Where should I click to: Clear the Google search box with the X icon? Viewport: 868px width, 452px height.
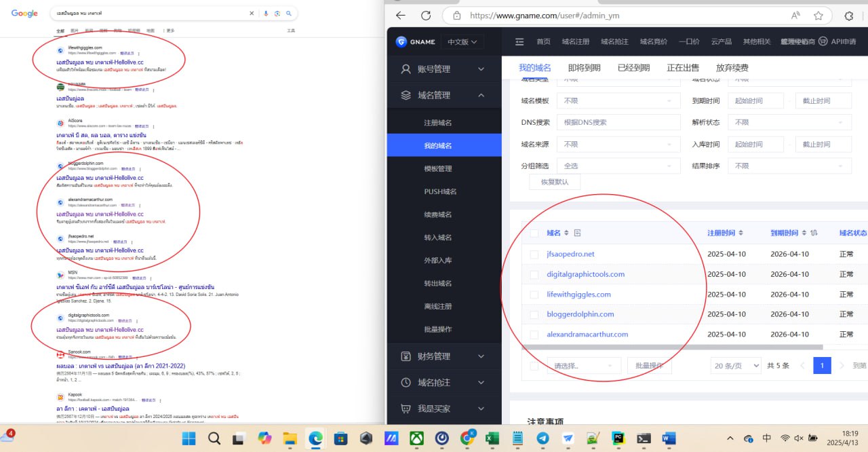click(x=252, y=14)
